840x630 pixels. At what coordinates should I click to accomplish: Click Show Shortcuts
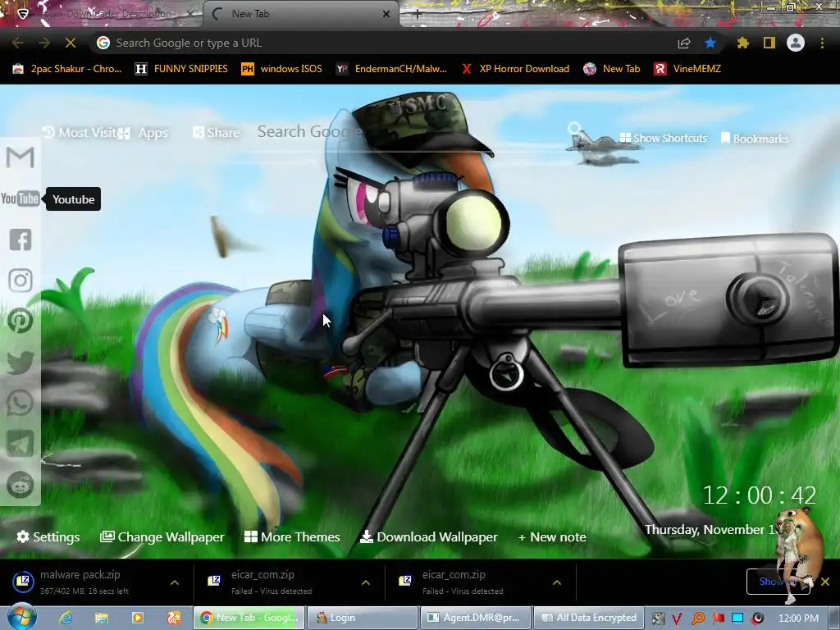(663, 138)
